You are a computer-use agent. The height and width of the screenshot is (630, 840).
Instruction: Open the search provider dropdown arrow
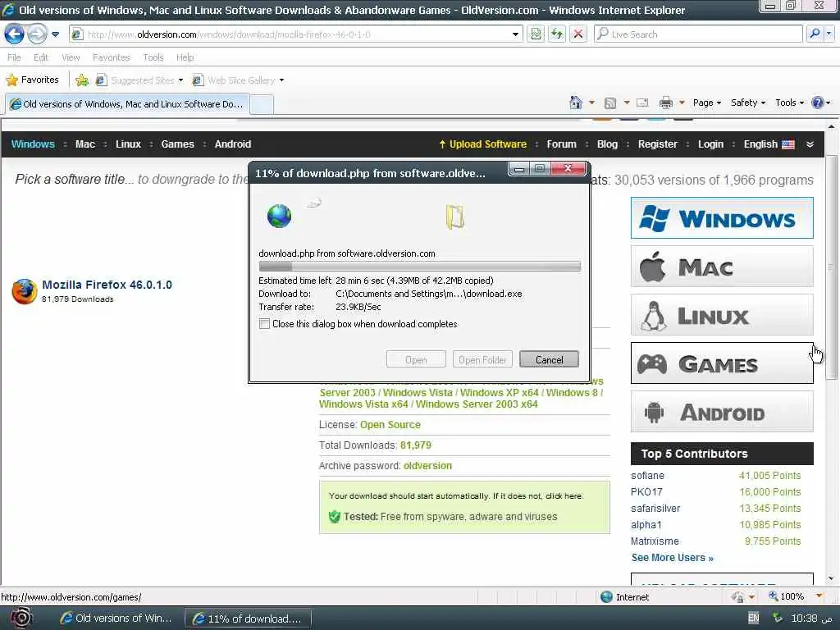(x=829, y=34)
